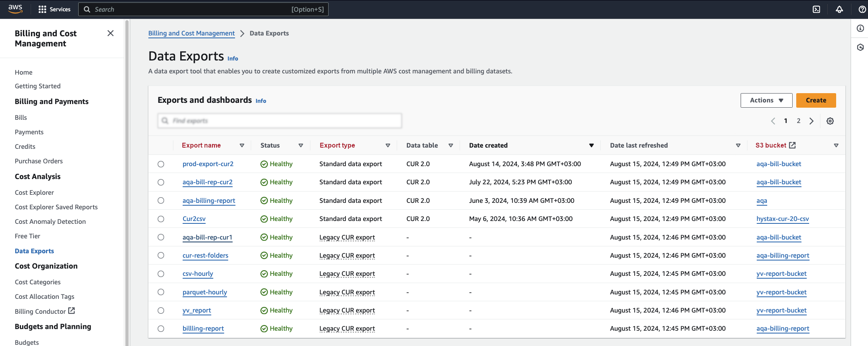Click the Create button
868x346 pixels.
click(816, 100)
